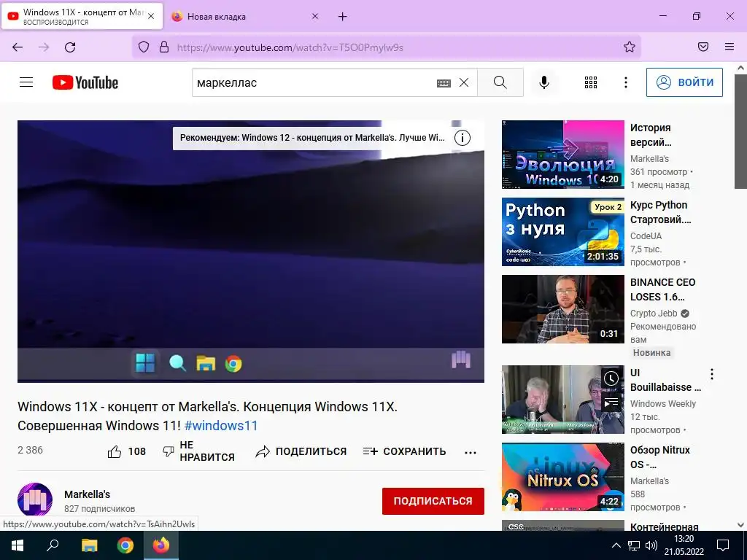Launch Chrome from taskbar
Viewport: 747px width, 560px height.
click(125, 545)
